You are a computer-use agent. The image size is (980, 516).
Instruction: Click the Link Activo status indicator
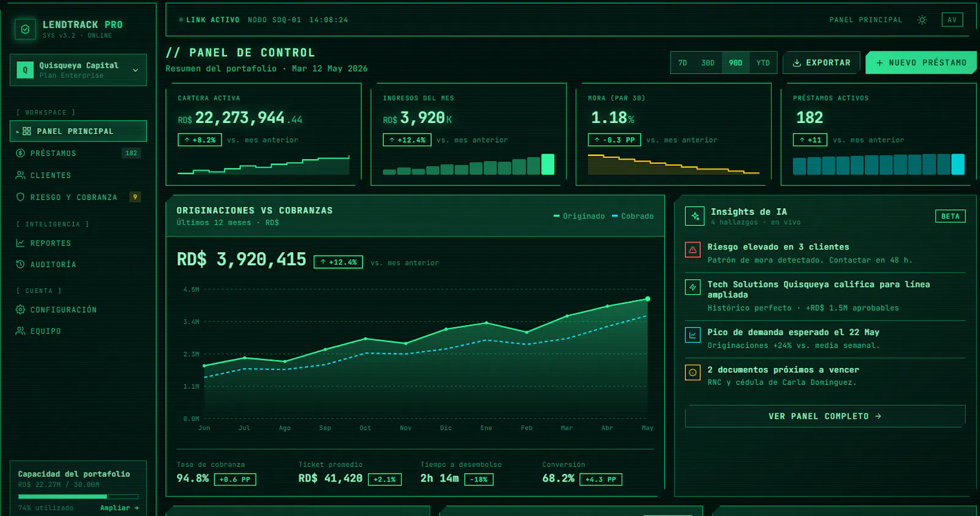(x=209, y=20)
